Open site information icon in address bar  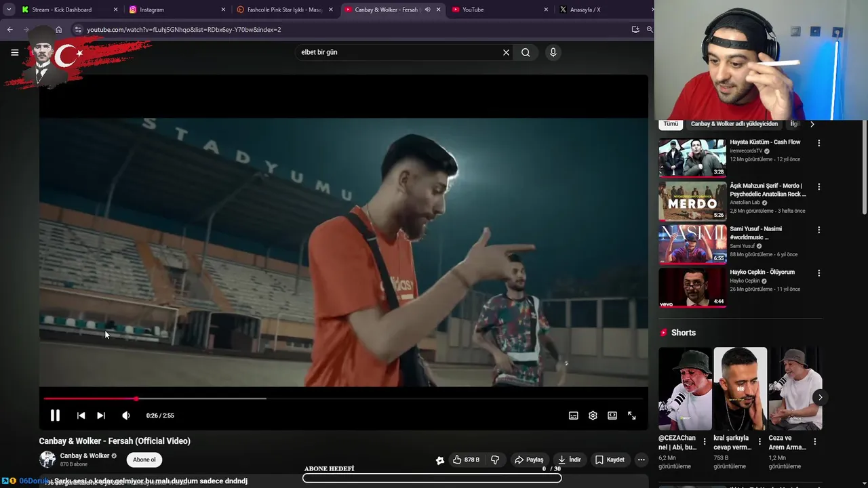tap(78, 30)
